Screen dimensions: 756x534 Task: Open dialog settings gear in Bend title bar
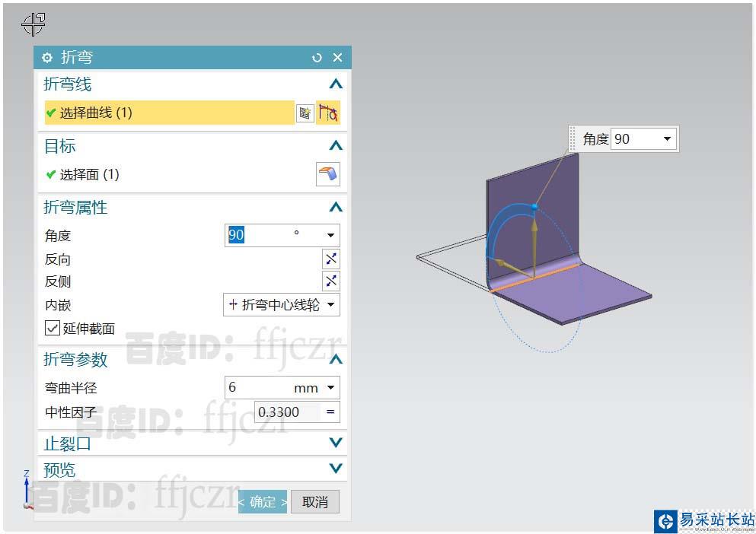click(x=46, y=58)
